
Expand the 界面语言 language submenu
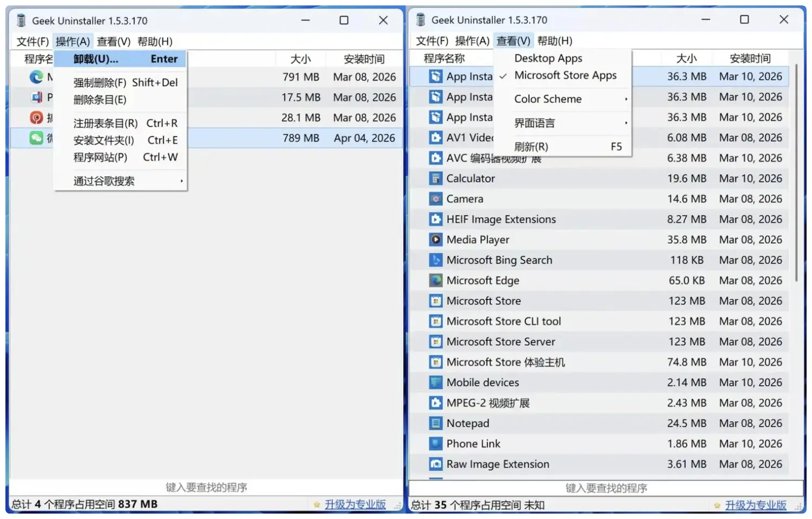pyautogui.click(x=562, y=123)
